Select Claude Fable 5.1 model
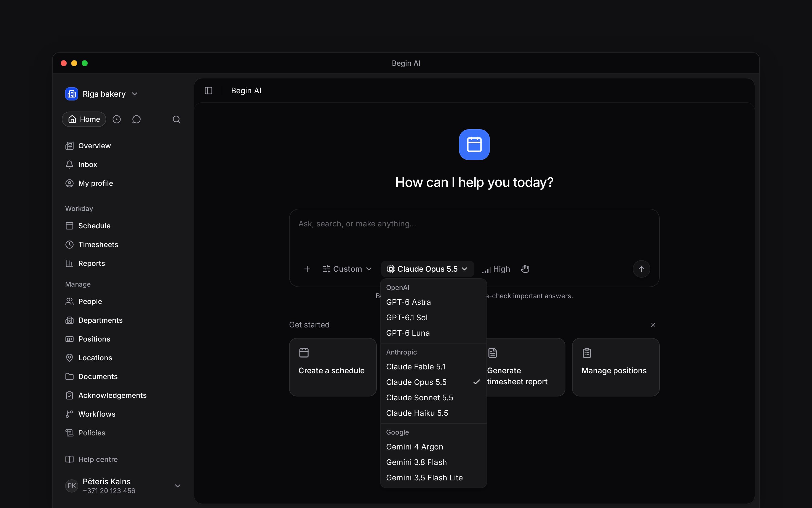The height and width of the screenshot is (508, 812). pos(433,367)
